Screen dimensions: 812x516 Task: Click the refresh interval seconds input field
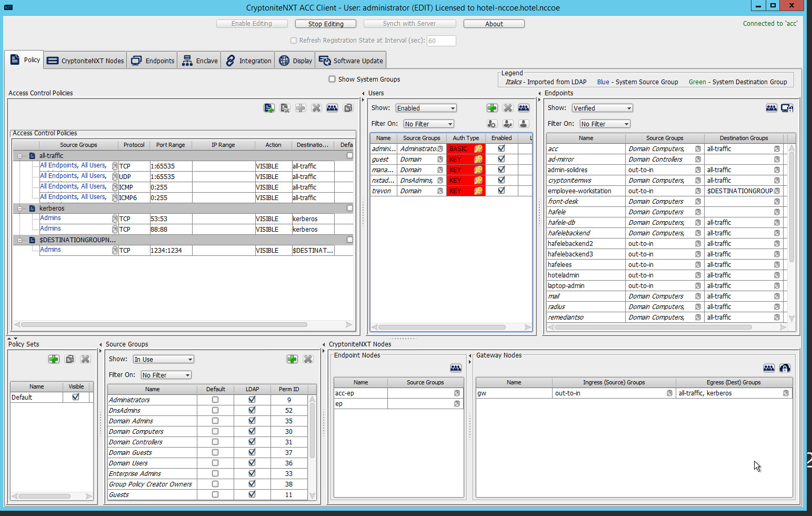441,41
